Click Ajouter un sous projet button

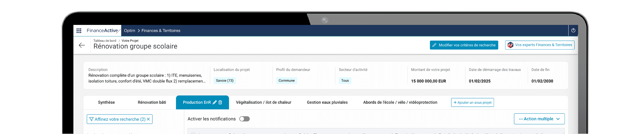point(472,102)
